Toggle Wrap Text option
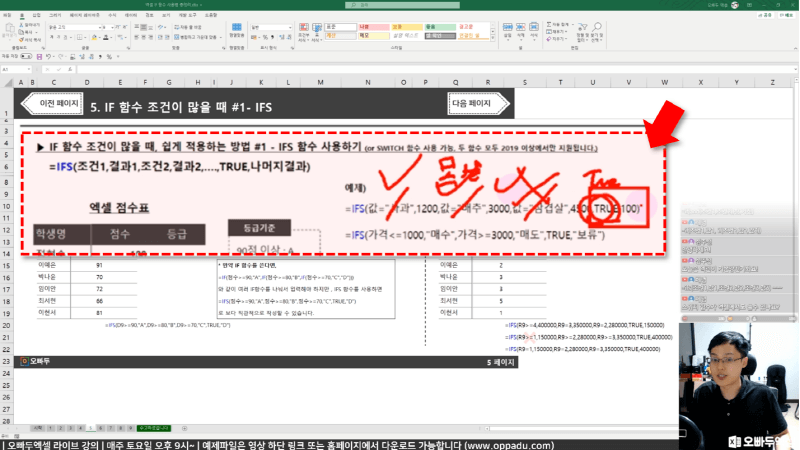800x450 pixels. [x=188, y=27]
